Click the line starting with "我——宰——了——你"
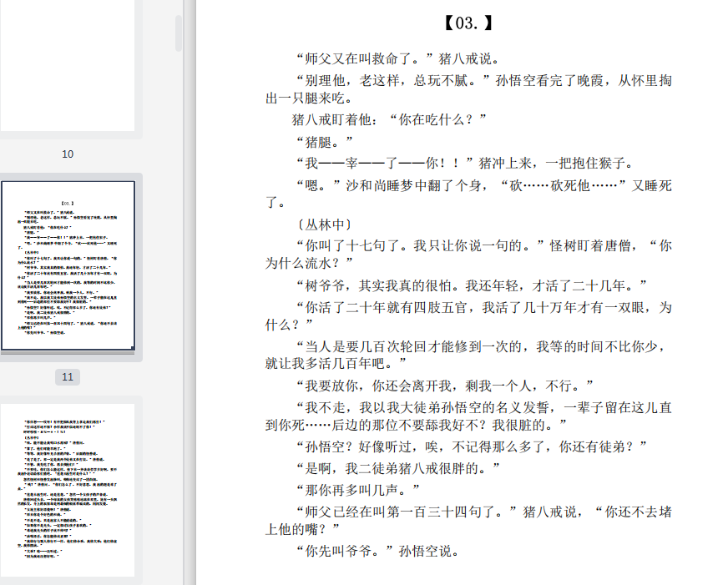 pos(465,164)
